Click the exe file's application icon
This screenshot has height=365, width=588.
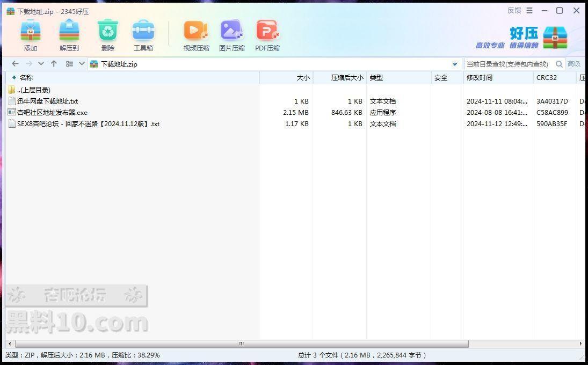(12, 112)
